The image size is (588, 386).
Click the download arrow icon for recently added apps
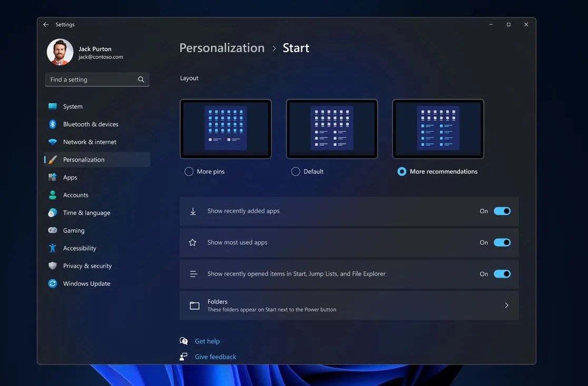[193, 211]
